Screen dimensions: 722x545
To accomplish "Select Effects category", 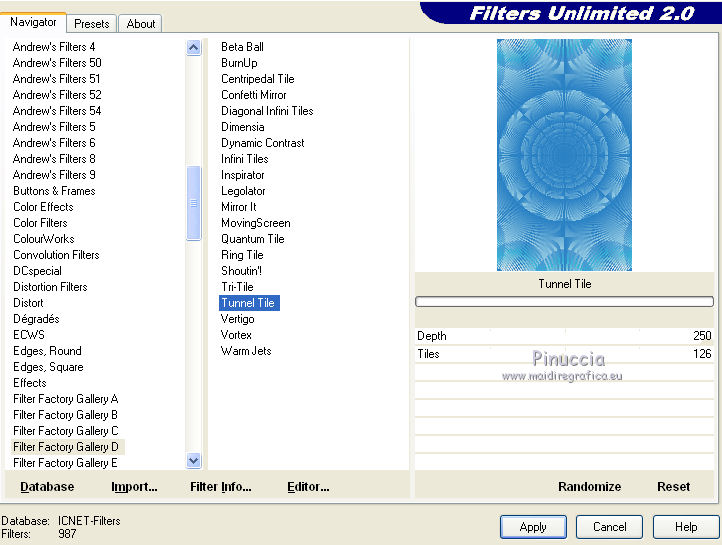I will pyautogui.click(x=30, y=383).
